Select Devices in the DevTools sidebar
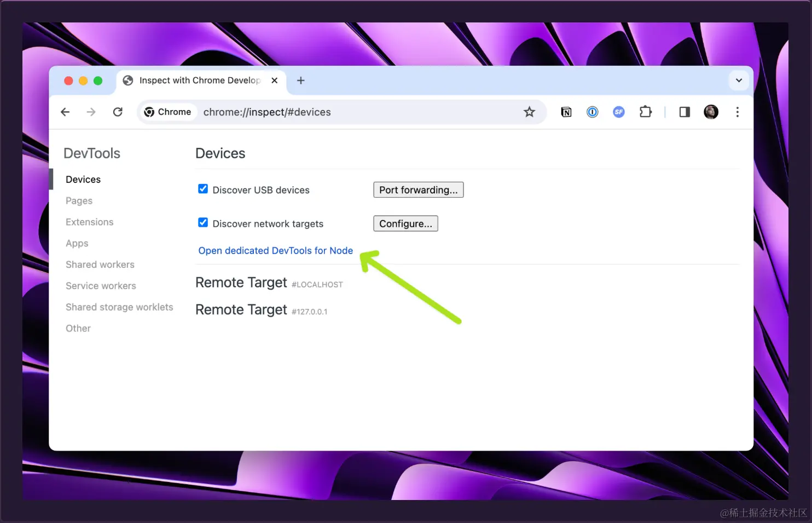 [x=83, y=180]
